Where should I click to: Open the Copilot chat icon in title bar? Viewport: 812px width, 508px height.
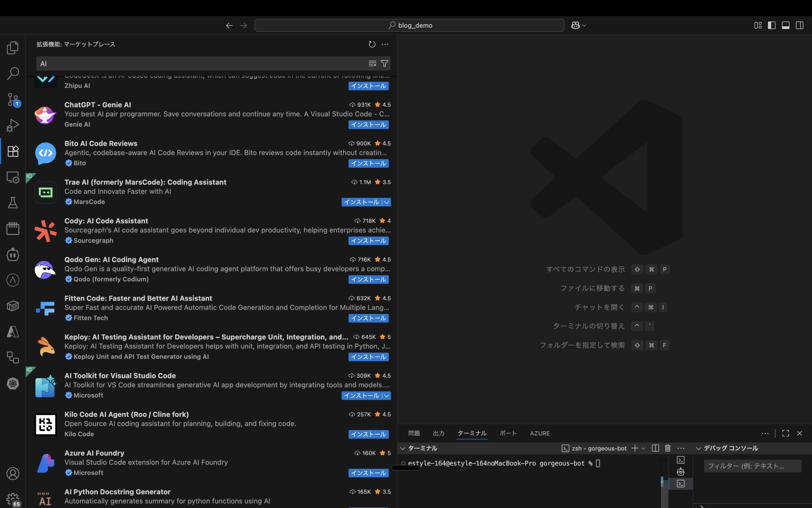click(575, 25)
